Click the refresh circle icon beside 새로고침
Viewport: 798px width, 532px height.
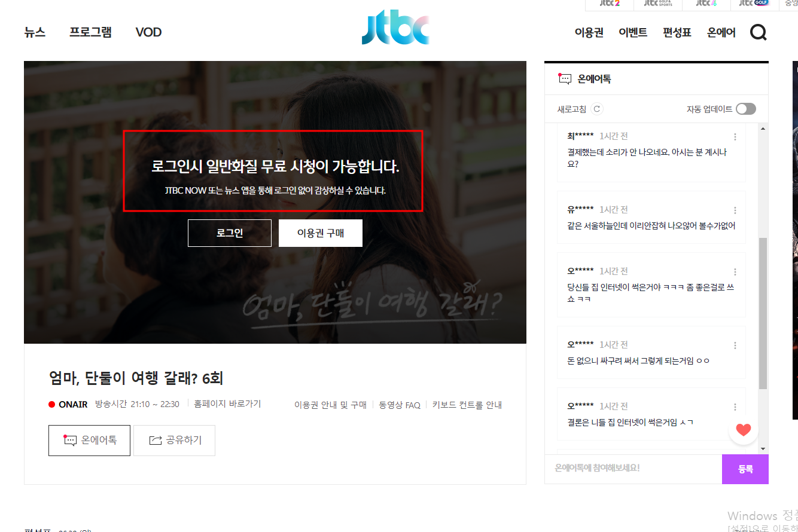[x=596, y=109]
